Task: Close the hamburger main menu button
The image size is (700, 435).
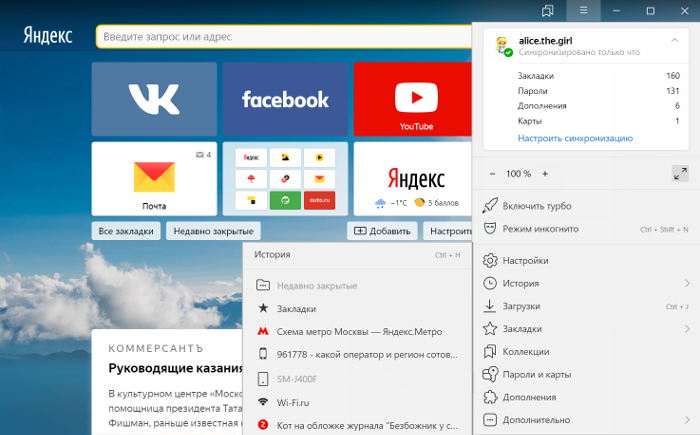Action: click(583, 10)
